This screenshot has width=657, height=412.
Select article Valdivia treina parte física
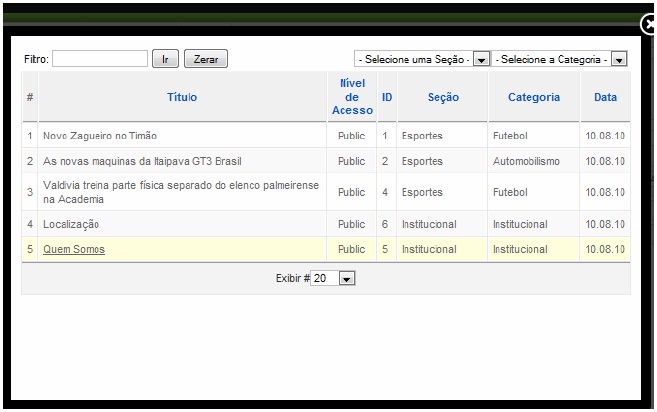point(181,192)
